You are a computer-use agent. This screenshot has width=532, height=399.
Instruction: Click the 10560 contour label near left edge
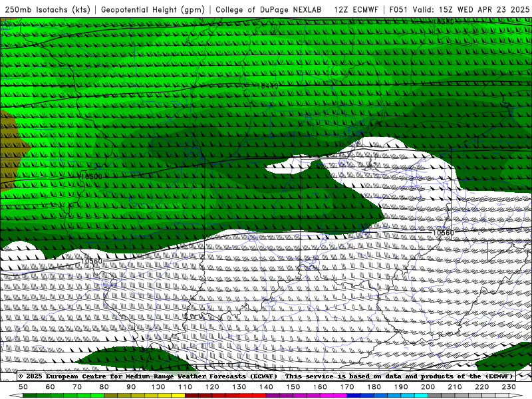click(92, 261)
